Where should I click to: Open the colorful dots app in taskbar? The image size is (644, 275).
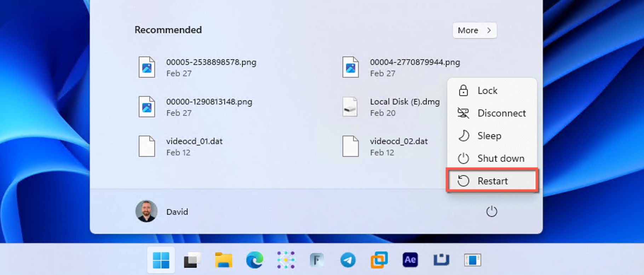[286, 260]
